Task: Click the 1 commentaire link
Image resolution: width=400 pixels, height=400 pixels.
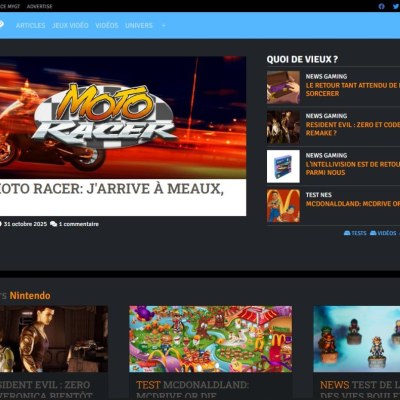Action: pyautogui.click(x=79, y=224)
